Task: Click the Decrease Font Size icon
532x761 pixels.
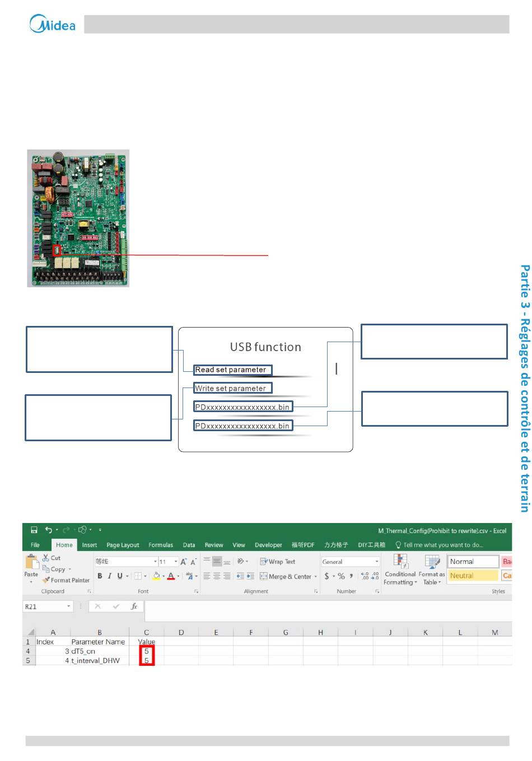Action: 193,562
